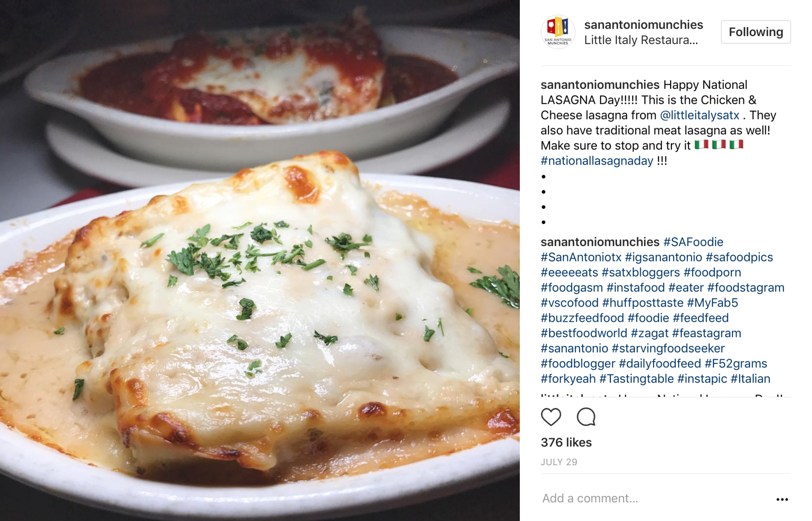
Task: Open the three-dots more options menu
Action: point(782,499)
